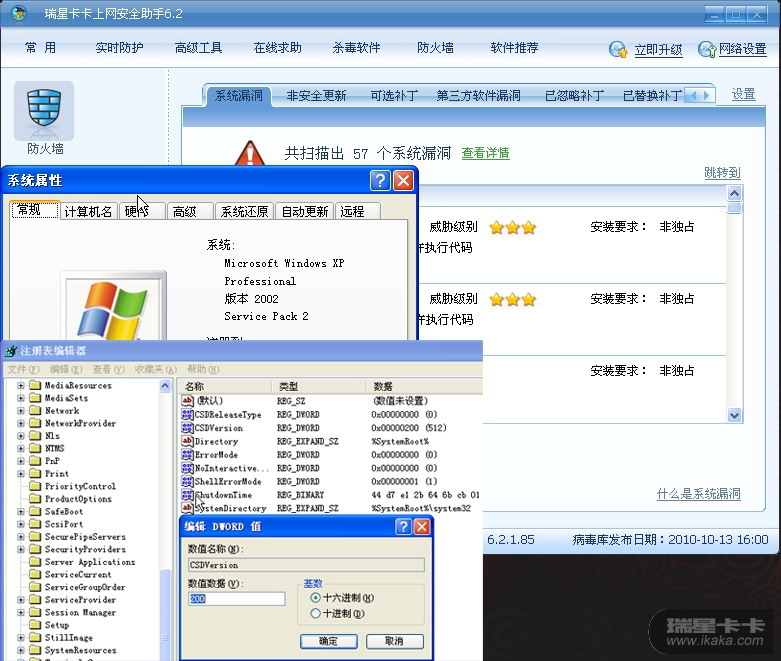
Task: Click the System Properties help question icon
Action: pyautogui.click(x=380, y=180)
